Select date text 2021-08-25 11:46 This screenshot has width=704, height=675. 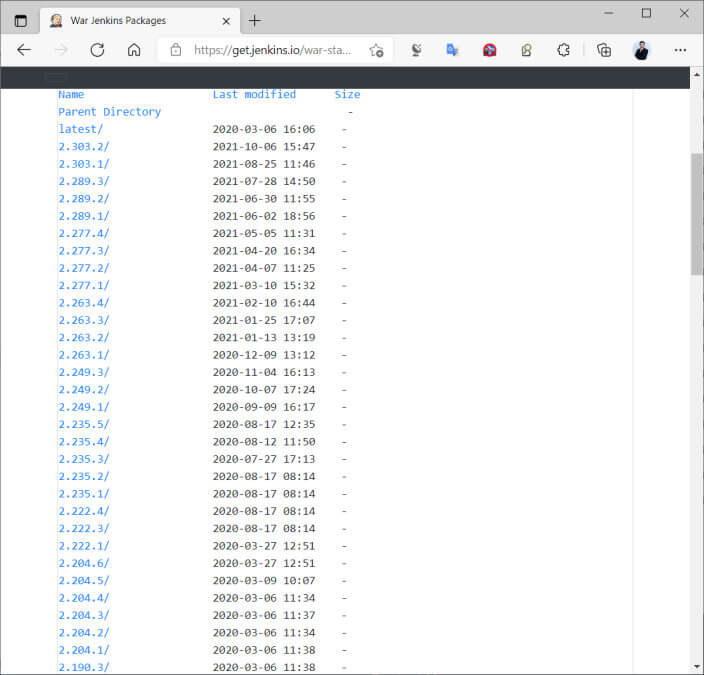(264, 164)
